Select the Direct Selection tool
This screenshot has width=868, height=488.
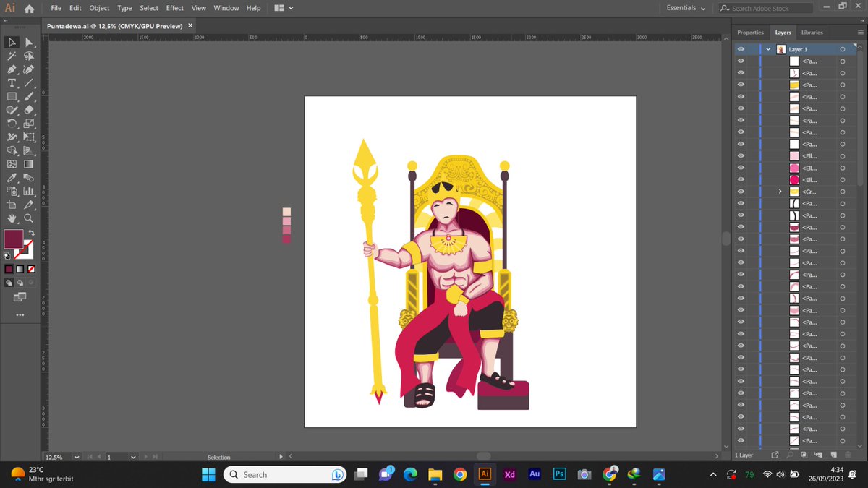29,43
